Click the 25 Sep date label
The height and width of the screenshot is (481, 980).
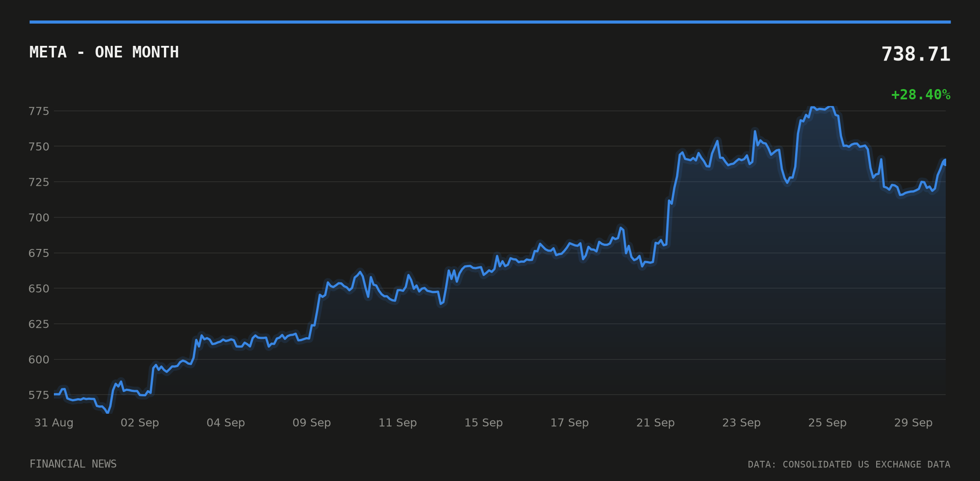[828, 423]
